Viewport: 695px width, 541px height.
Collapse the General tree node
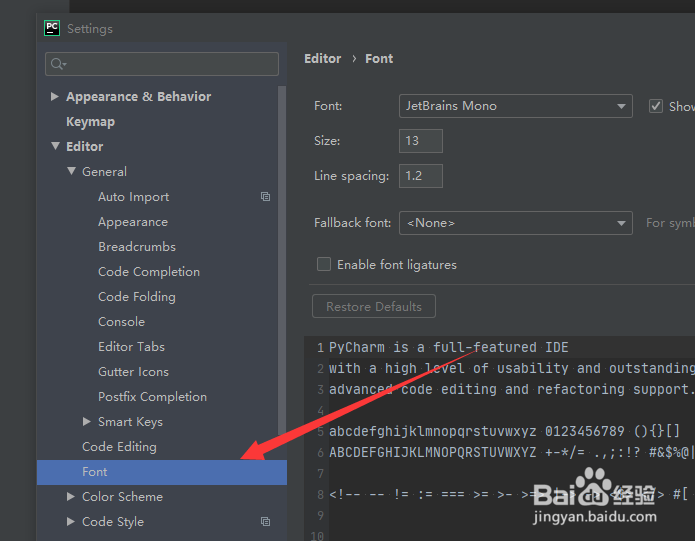coord(71,171)
